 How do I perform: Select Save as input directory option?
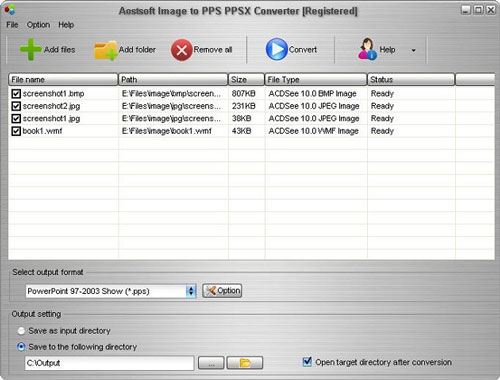(21, 331)
